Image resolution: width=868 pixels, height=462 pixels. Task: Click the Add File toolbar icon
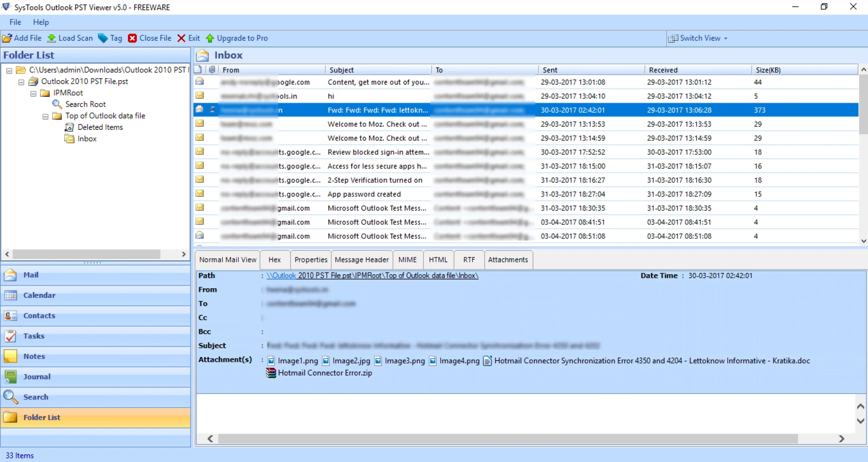(7, 38)
